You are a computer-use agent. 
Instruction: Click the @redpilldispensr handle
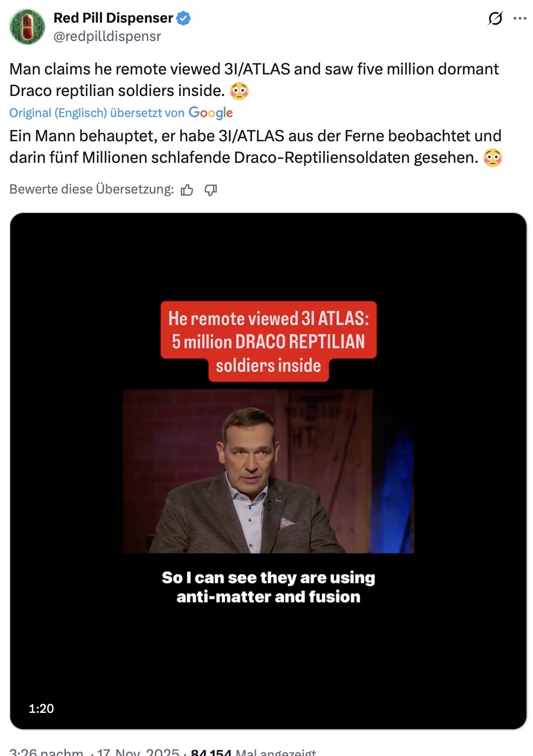click(x=107, y=36)
